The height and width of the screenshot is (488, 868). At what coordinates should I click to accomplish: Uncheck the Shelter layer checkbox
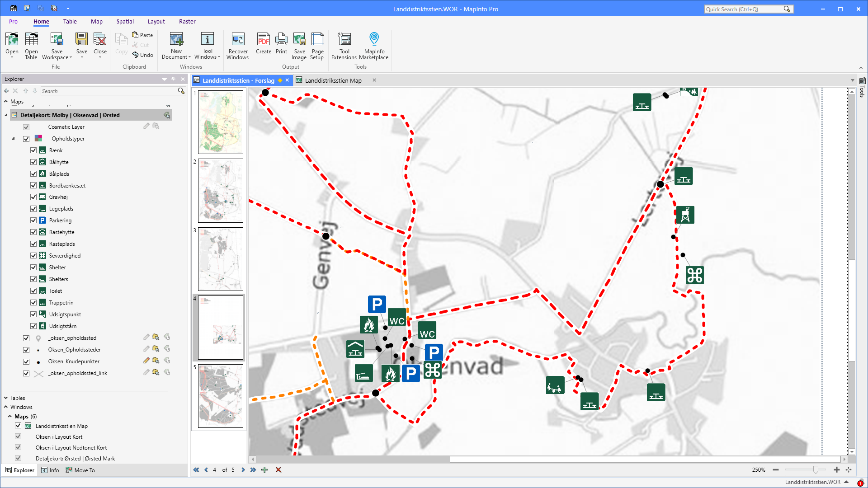[x=33, y=267]
